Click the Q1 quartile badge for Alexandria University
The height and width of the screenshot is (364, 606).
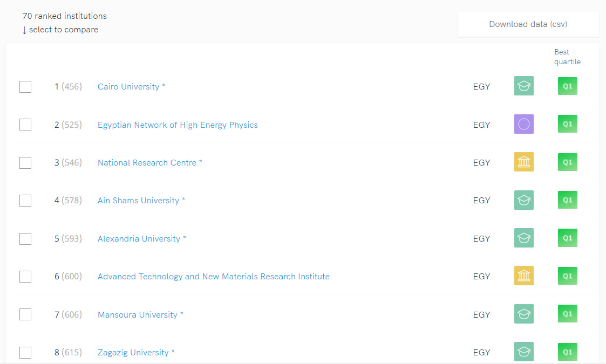tap(567, 238)
